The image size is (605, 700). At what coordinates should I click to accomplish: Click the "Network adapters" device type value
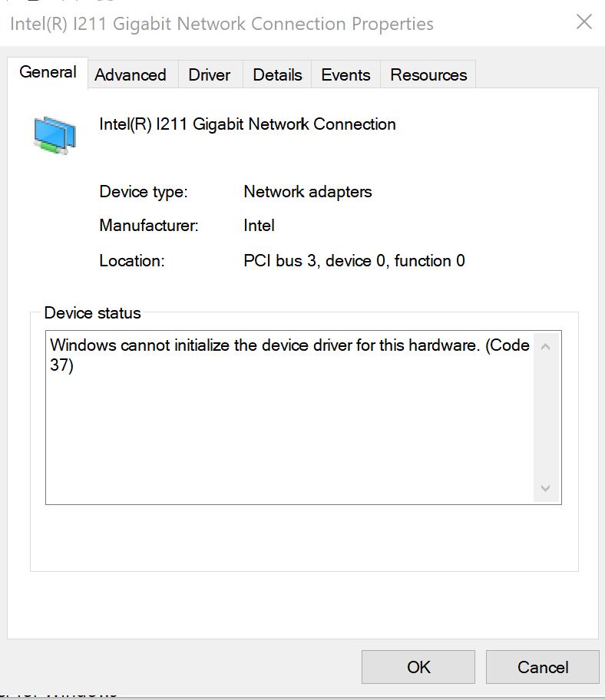pyautogui.click(x=307, y=192)
